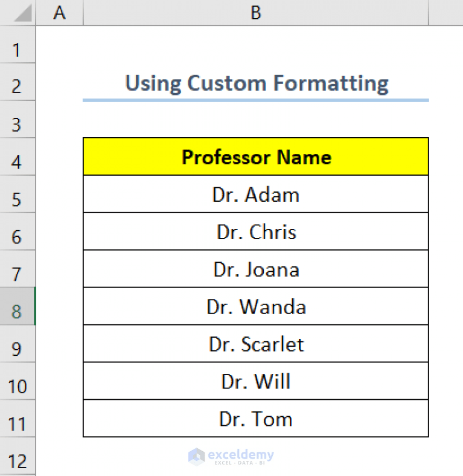This screenshot has width=463, height=476.
Task: Select row 12 header
Action: point(18,456)
